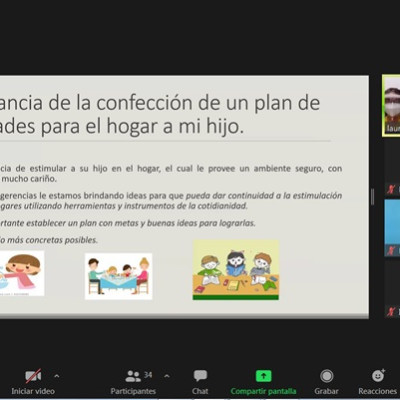Screen dimensions: 400x400
Task: Click muted microphone icon on bottom participant tile
Action: (391, 312)
